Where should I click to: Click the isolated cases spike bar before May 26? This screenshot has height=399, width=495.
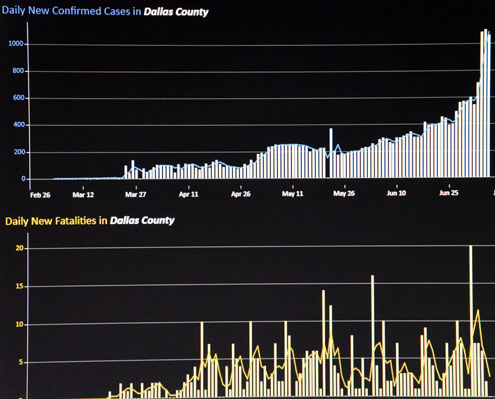(331, 153)
